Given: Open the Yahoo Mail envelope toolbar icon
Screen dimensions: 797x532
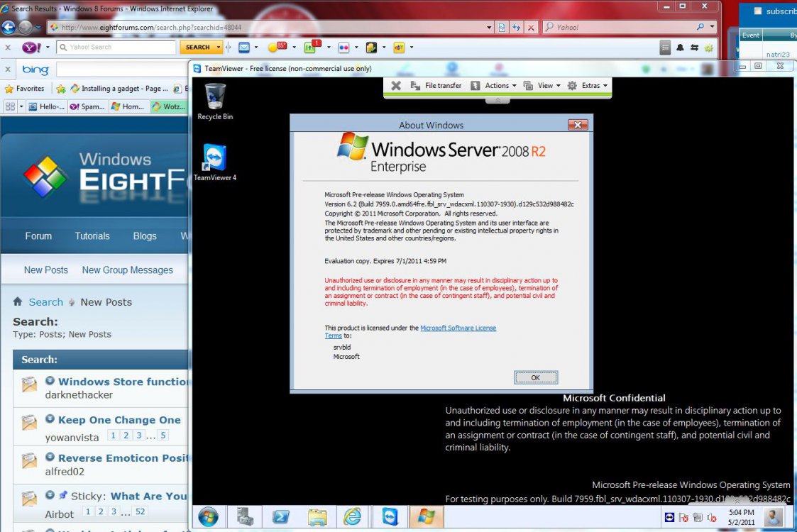Looking at the screenshot, I should (x=244, y=48).
